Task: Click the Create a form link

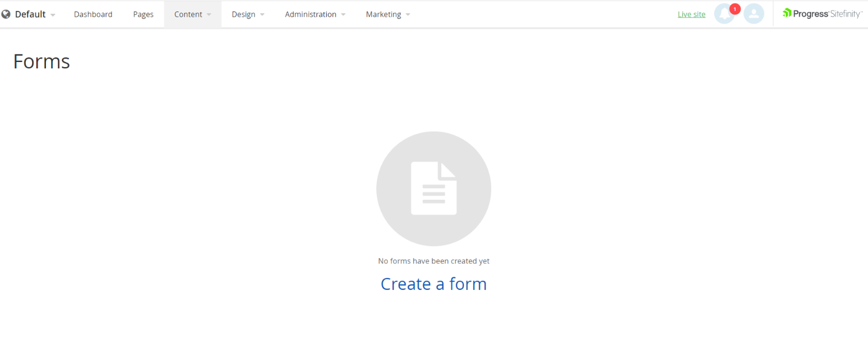Action: coord(434,284)
